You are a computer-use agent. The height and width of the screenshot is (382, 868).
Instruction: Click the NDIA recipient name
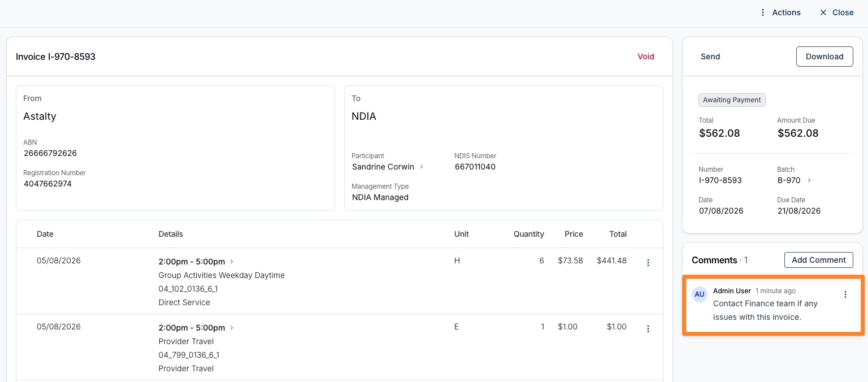[364, 116]
